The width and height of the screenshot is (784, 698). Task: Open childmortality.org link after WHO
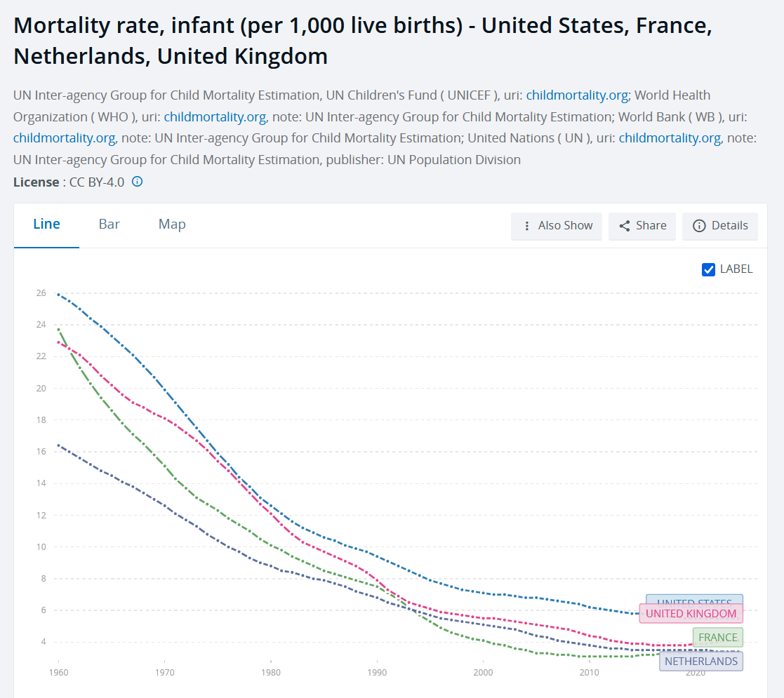pyautogui.click(x=215, y=117)
